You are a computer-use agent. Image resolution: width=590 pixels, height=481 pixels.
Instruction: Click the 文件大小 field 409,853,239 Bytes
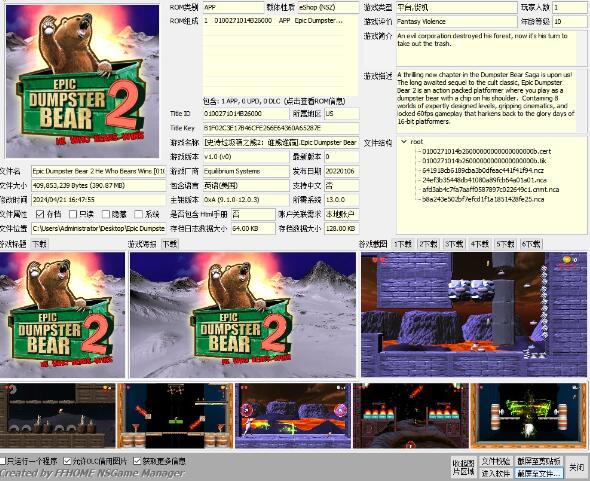(x=98, y=185)
